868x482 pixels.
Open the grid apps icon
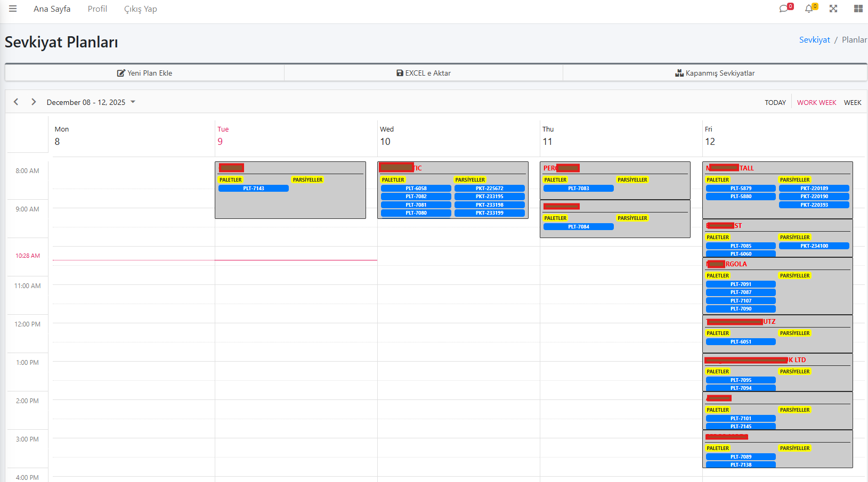pyautogui.click(x=858, y=9)
